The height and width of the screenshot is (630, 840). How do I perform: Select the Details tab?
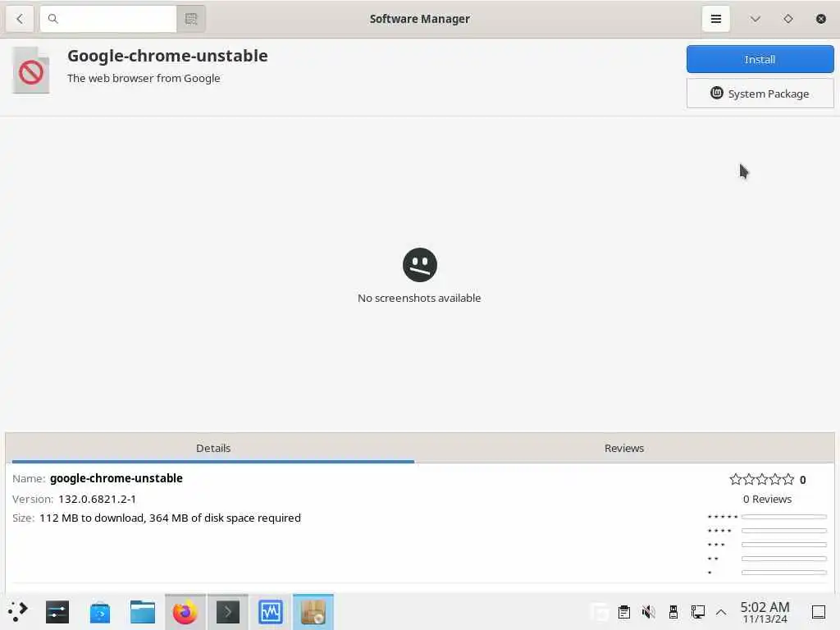(x=213, y=448)
